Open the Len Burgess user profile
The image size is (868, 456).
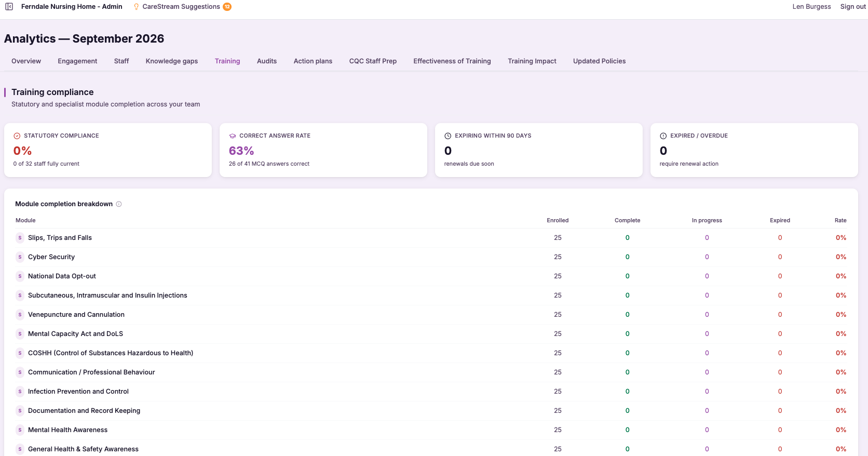[x=811, y=7]
